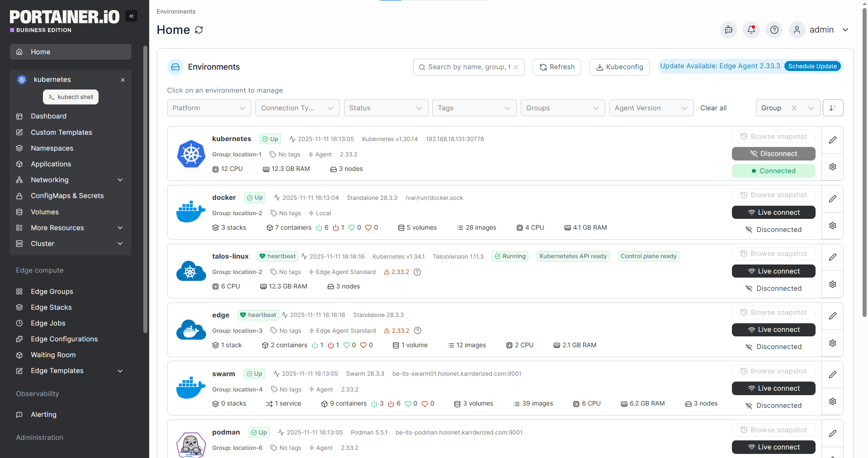Click help icon beside edge agent version 2.33.2
This screenshot has height=458, width=868.
click(x=418, y=331)
